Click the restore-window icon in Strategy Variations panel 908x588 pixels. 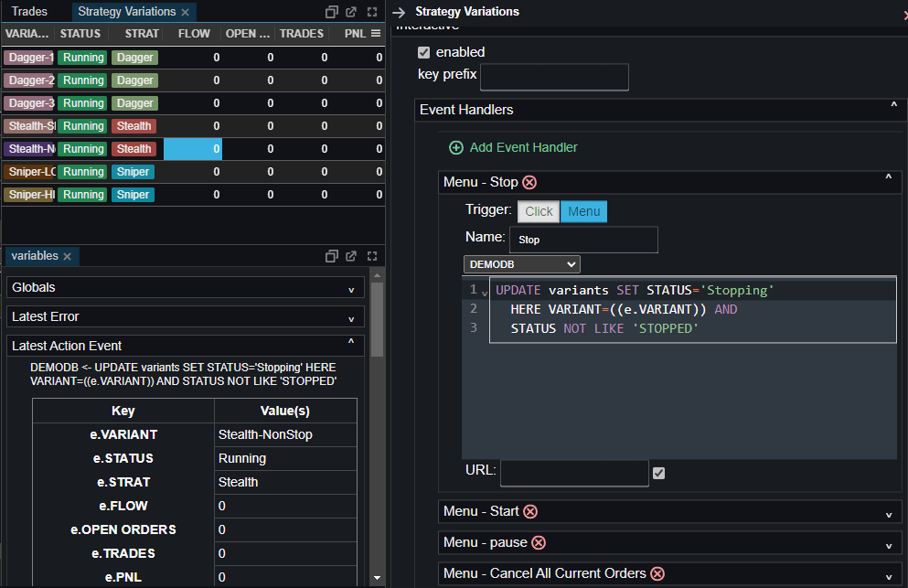click(331, 12)
